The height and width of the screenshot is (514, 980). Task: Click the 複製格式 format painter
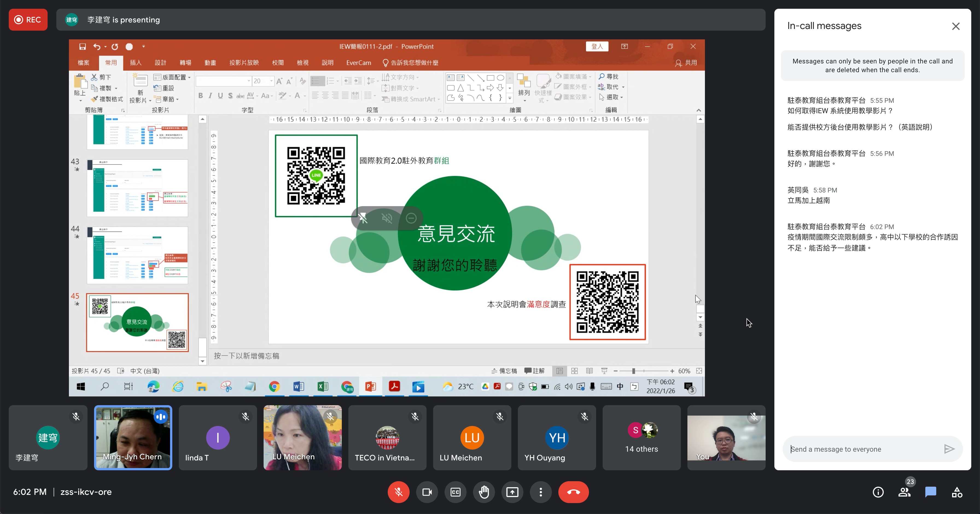coord(107,99)
